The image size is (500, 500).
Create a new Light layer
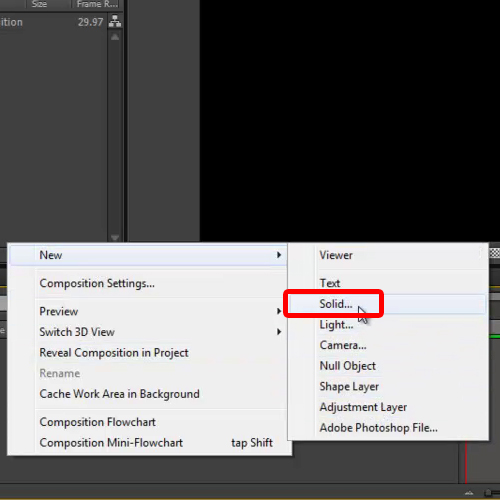[x=388, y=325]
